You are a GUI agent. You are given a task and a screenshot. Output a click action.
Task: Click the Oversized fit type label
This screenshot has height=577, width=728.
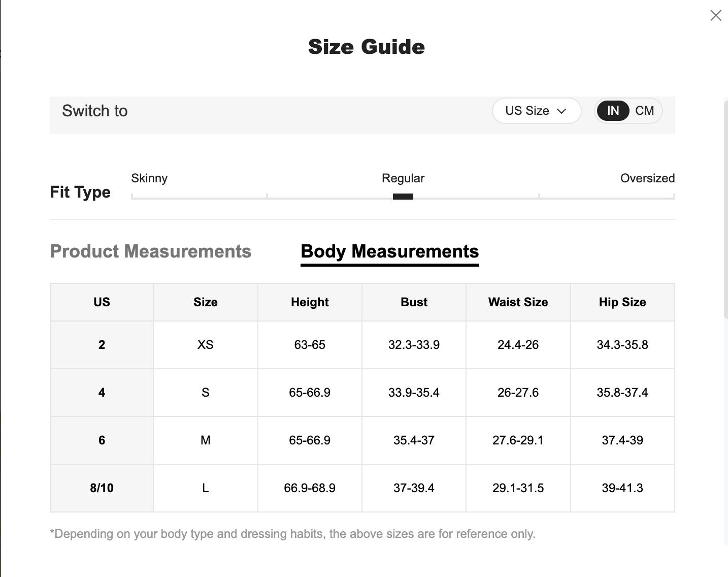coord(647,178)
